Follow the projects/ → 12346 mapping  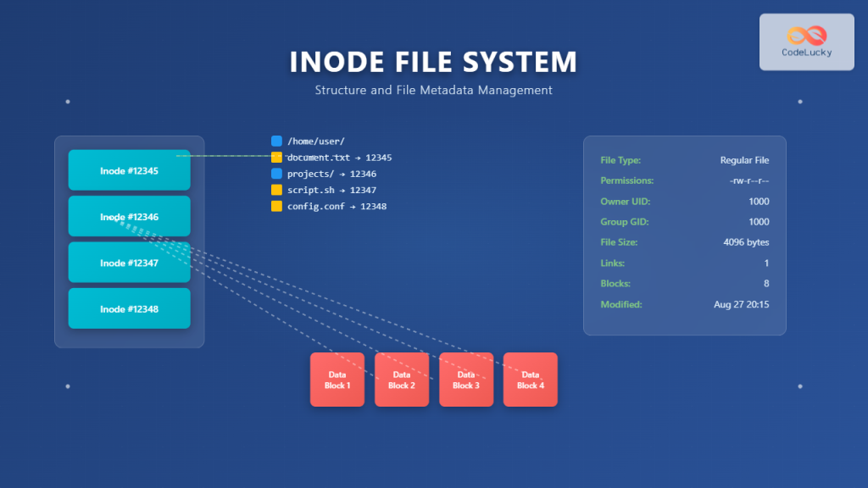click(x=331, y=174)
